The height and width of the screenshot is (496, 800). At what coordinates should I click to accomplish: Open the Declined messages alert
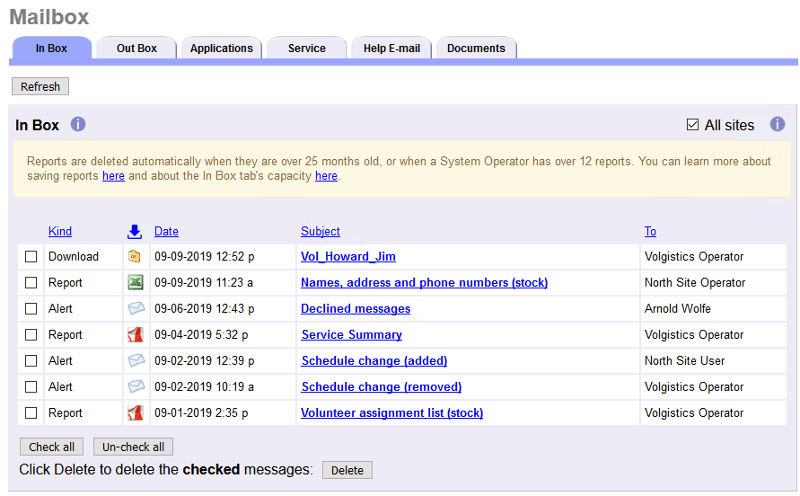point(356,309)
